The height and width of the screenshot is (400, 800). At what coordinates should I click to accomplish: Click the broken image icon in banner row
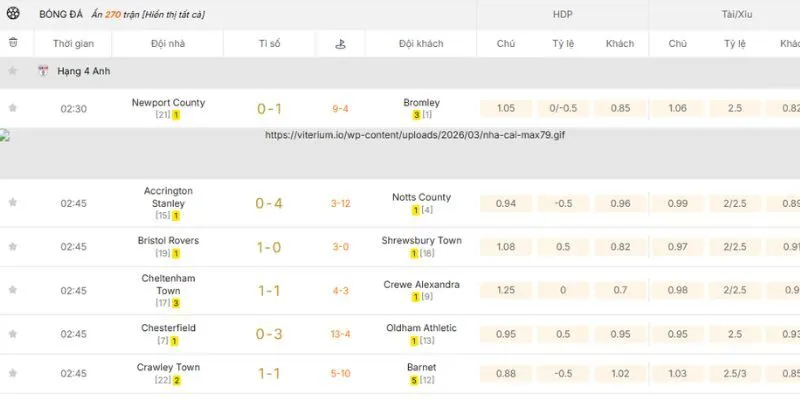(6, 134)
